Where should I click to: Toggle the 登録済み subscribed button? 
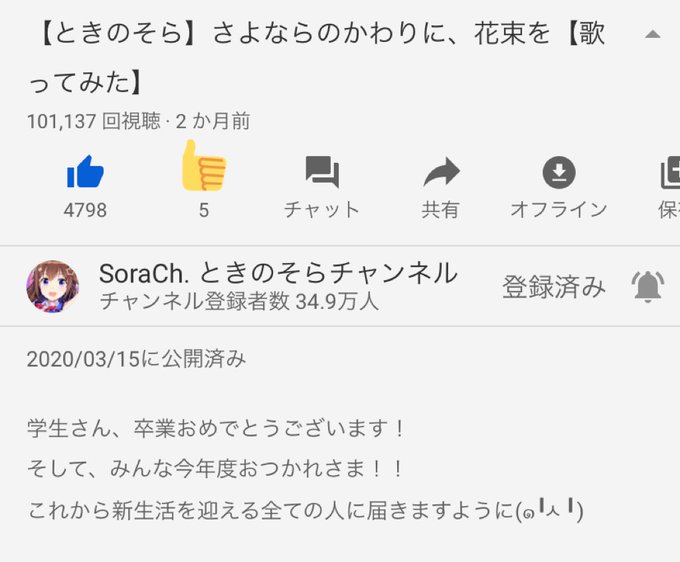(x=554, y=287)
